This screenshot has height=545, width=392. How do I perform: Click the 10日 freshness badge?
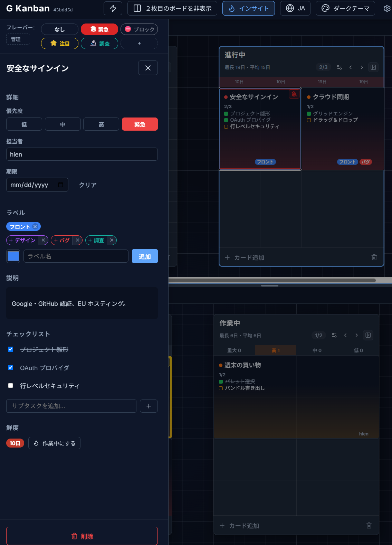click(x=15, y=443)
